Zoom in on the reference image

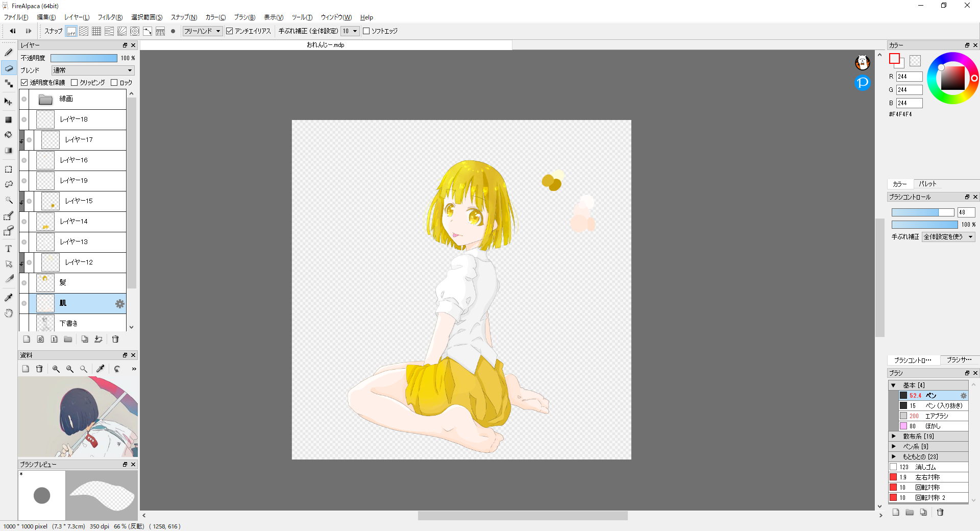tap(56, 369)
